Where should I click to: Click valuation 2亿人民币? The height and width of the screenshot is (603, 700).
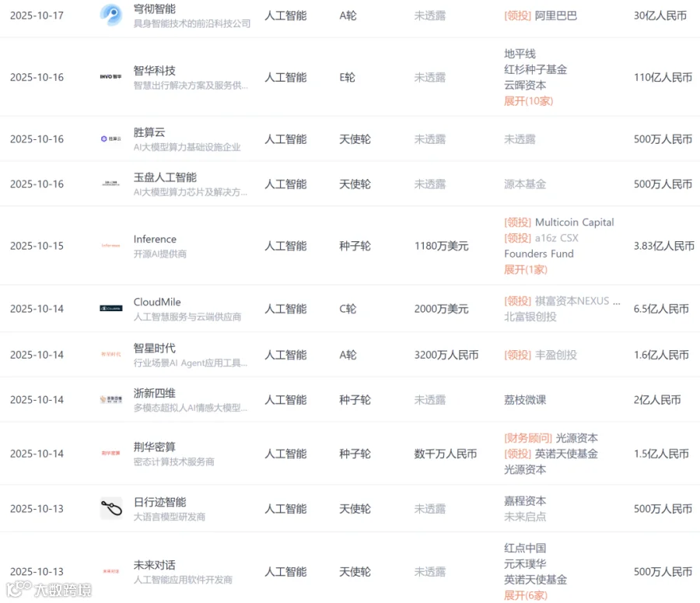tap(657, 400)
